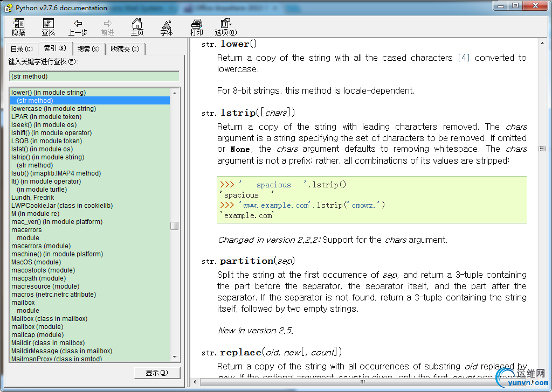Select 'lstrip() (in module string)' index entry
The height and width of the screenshot is (392, 552).
(47, 157)
